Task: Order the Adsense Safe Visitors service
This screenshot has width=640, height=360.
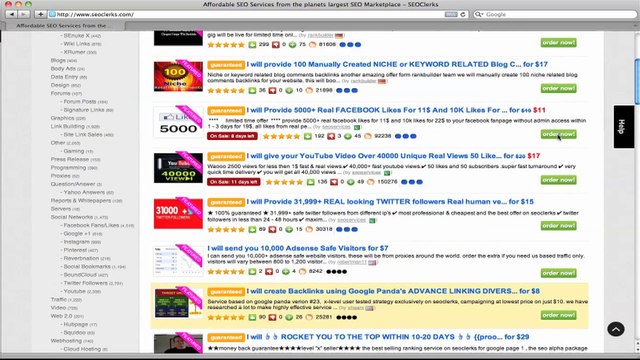Action: coord(558,273)
